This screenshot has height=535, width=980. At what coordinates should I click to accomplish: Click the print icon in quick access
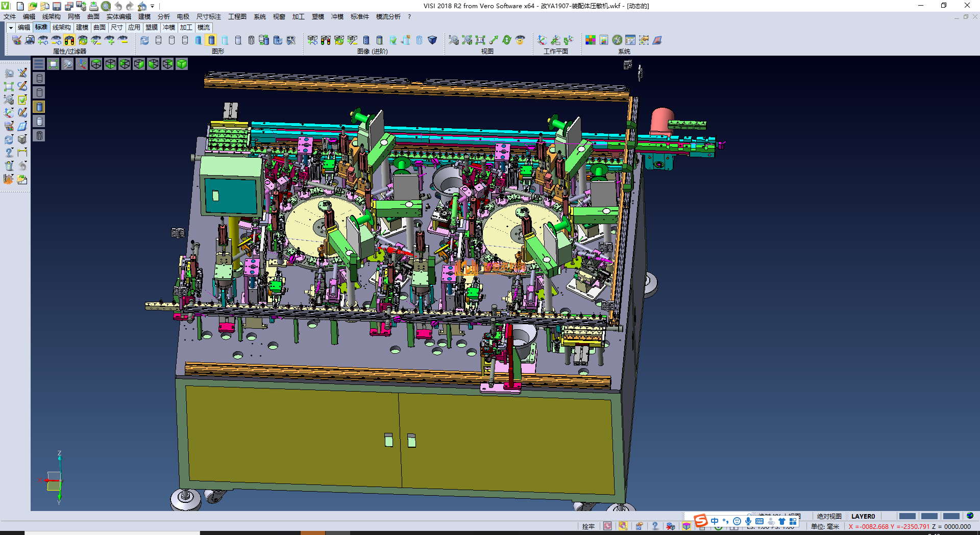point(94,6)
